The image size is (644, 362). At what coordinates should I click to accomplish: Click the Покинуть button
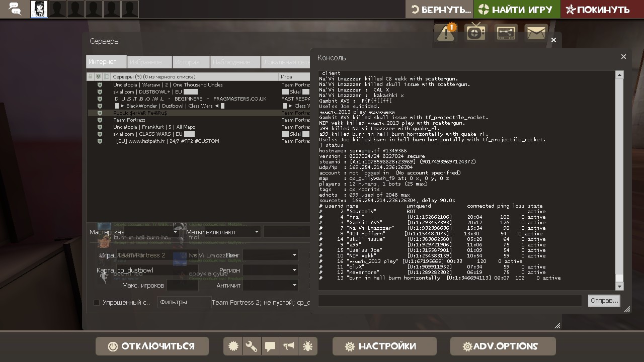602,9
